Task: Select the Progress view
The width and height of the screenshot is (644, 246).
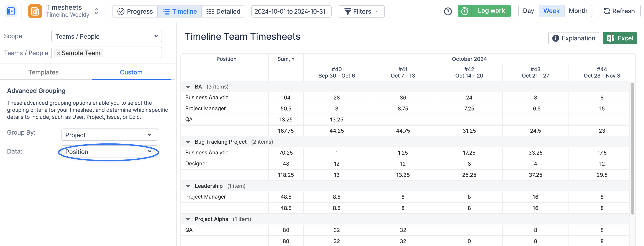Action: [x=135, y=11]
